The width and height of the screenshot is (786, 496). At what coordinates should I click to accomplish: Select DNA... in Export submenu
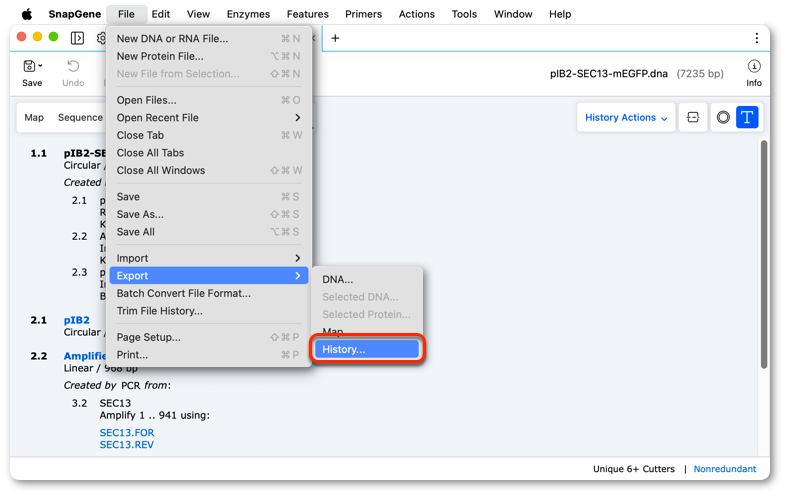[367, 279]
